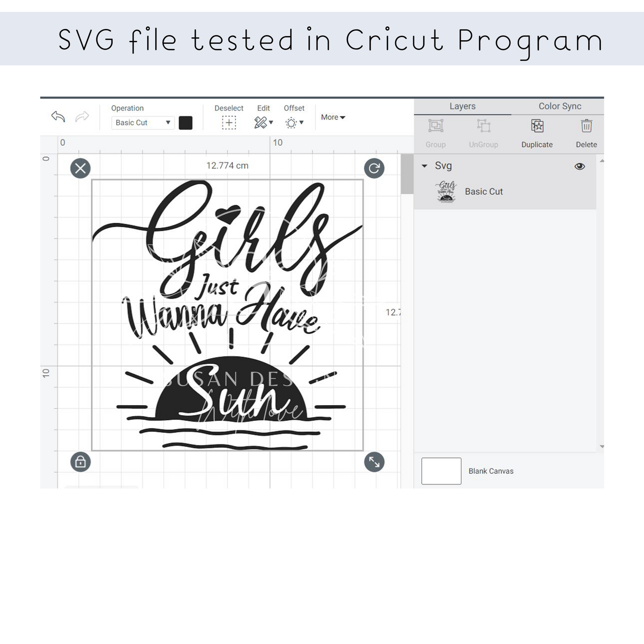Open the Basic Cut operation dropdown
The image size is (644, 644).
pos(143,123)
